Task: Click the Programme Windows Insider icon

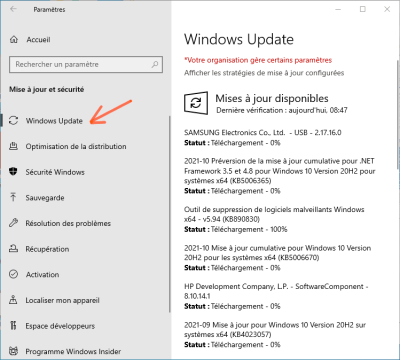Action: (x=13, y=351)
